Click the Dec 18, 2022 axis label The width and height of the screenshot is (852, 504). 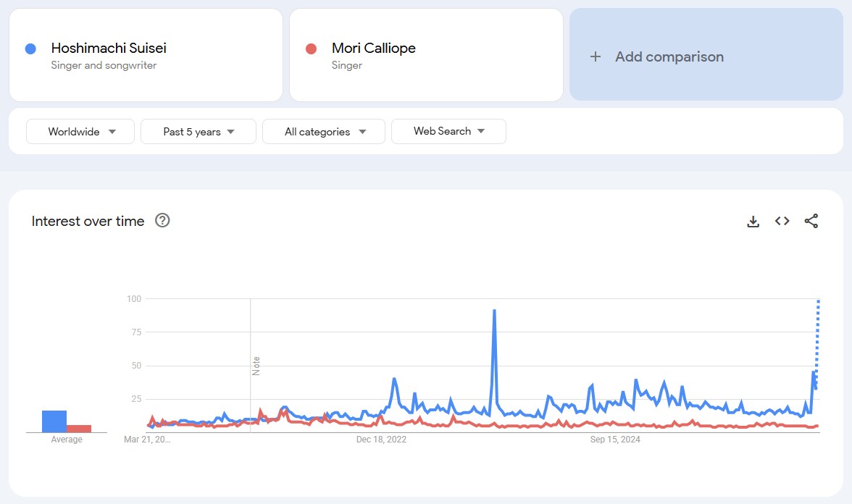pos(381,440)
